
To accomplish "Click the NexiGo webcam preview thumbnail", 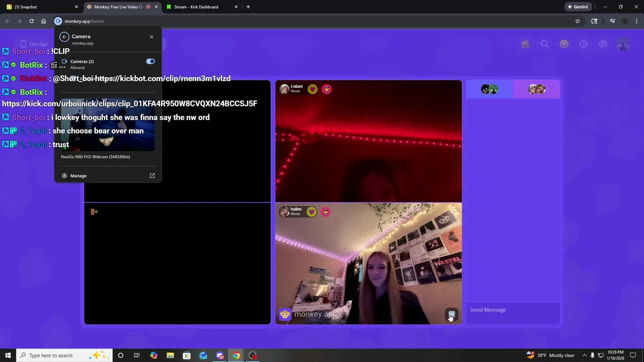I will pyautogui.click(x=108, y=126).
